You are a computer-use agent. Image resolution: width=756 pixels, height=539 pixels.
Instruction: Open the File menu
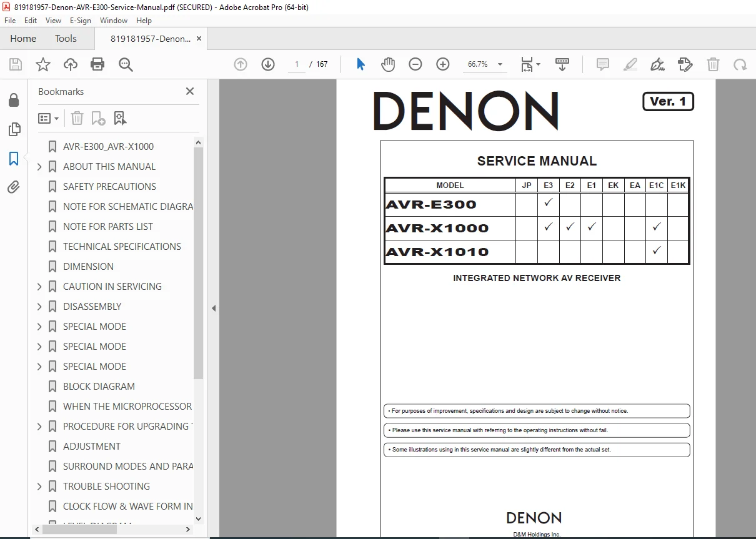click(10, 21)
